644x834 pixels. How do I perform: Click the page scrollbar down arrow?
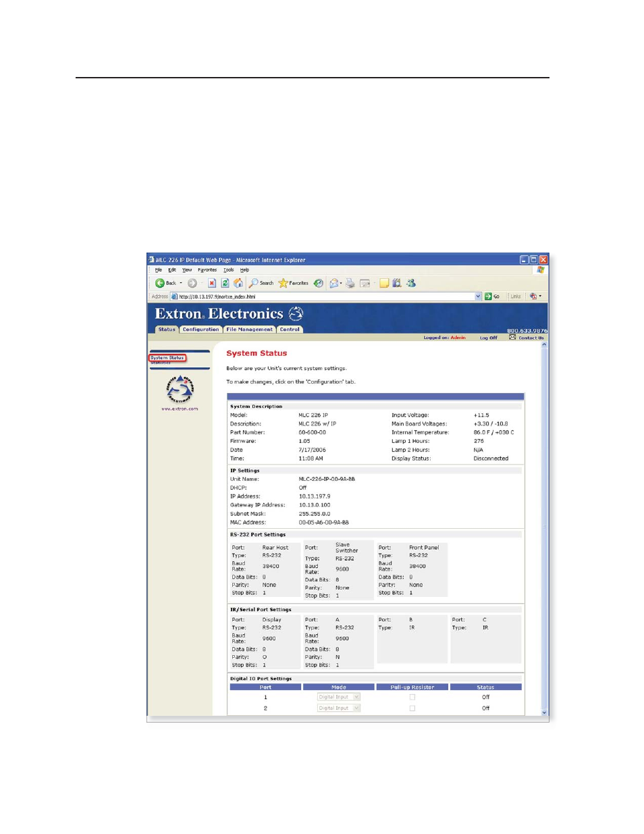544,712
